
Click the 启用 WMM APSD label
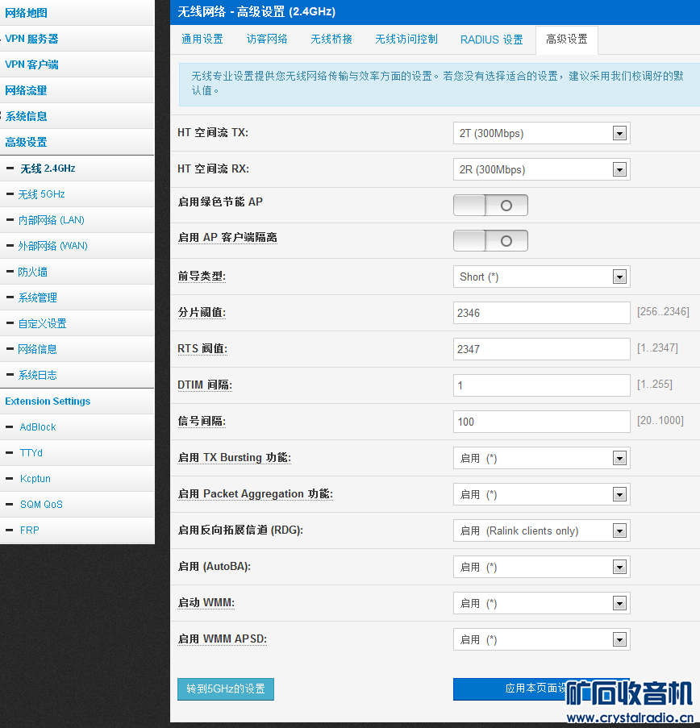(223, 639)
